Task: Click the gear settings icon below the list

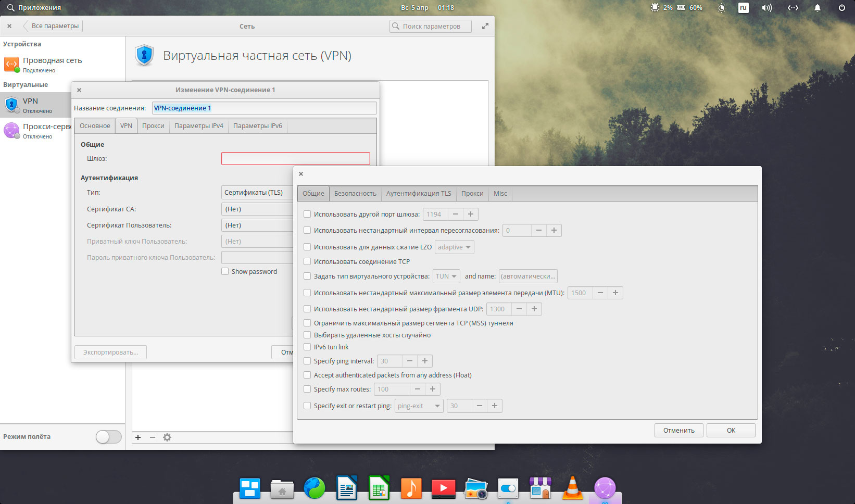Action: click(167, 437)
